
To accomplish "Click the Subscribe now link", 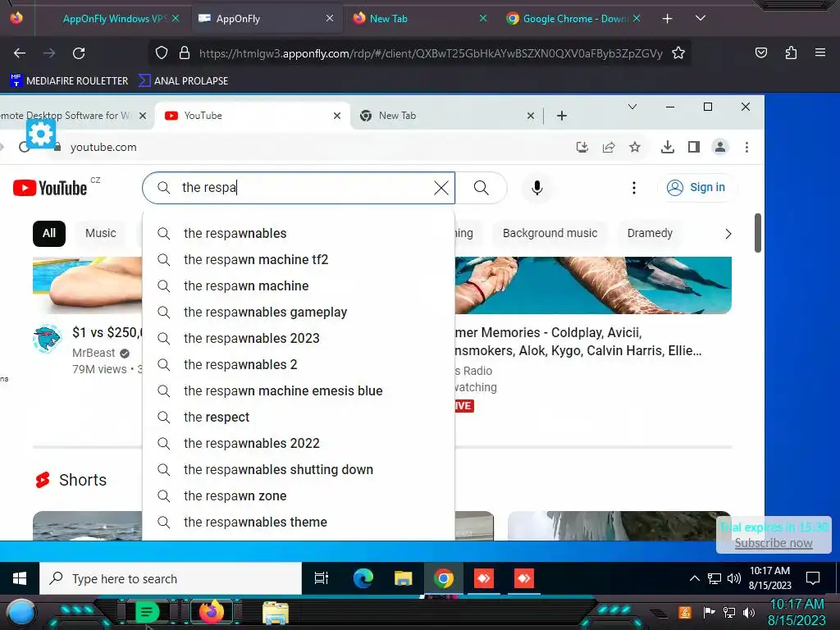I will [774, 543].
